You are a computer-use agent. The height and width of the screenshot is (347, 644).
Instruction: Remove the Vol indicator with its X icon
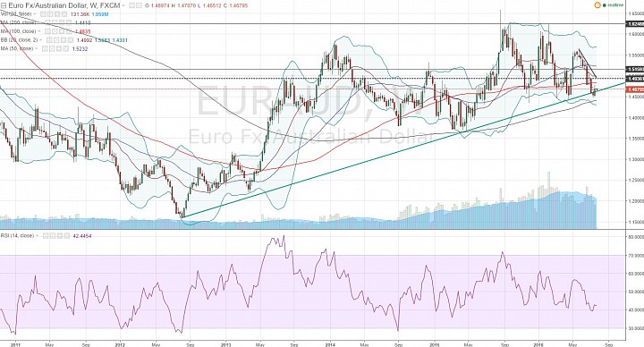coord(64,14)
